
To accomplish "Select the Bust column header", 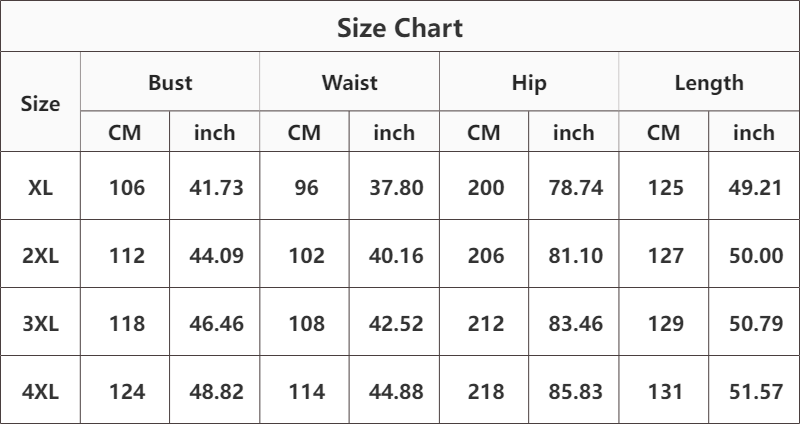I will [170, 83].
